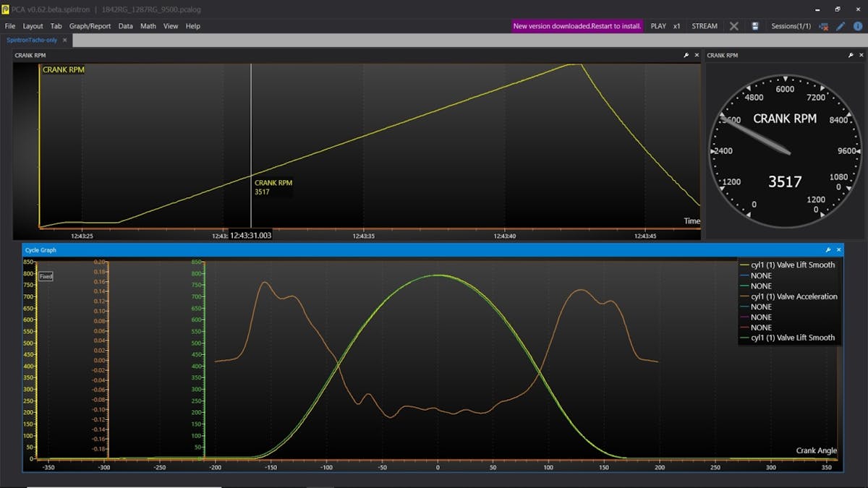Click the large X icon beside STREAM
This screenshot has width=868, height=488.
[x=734, y=26]
